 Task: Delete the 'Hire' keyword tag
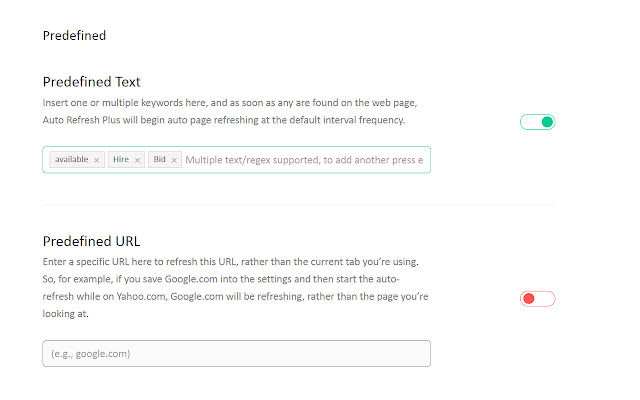137,160
